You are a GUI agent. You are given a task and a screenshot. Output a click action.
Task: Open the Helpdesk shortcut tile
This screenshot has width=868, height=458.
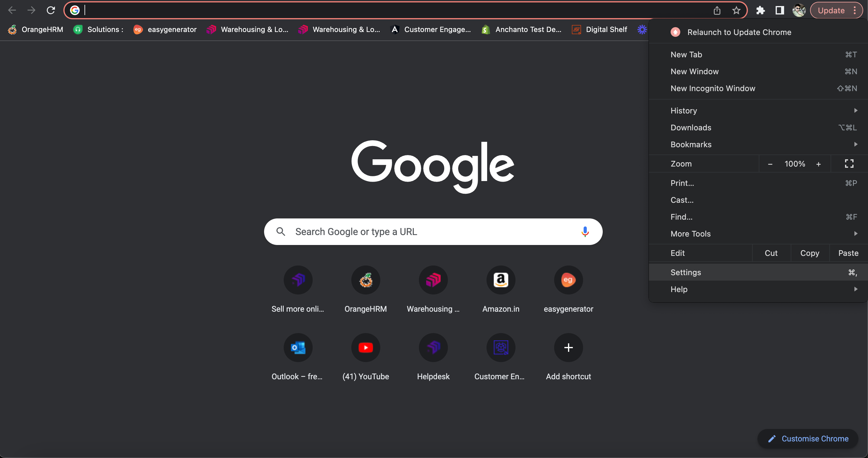point(433,357)
